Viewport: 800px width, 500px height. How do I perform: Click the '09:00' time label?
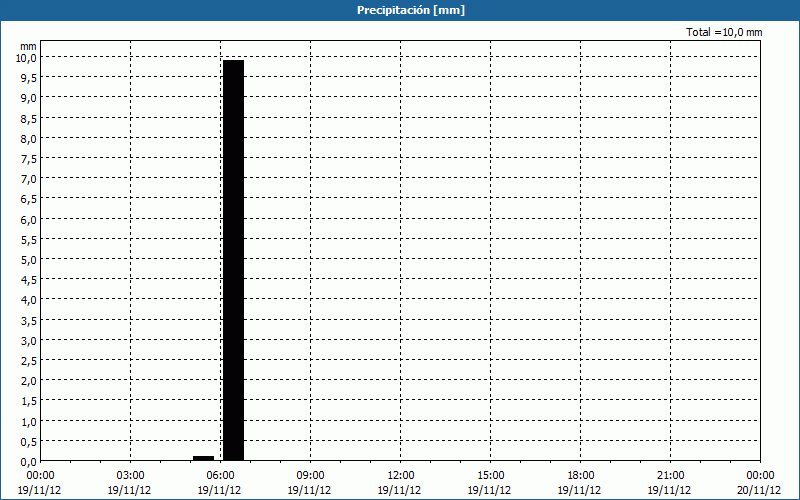click(310, 476)
